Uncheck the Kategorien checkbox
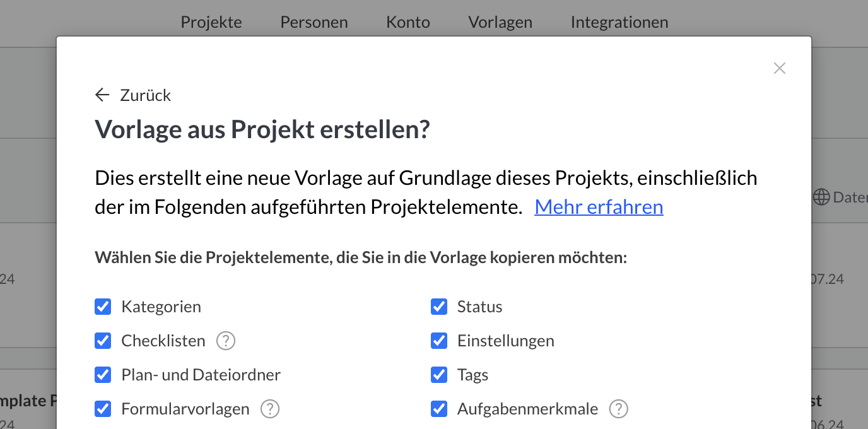 click(103, 307)
